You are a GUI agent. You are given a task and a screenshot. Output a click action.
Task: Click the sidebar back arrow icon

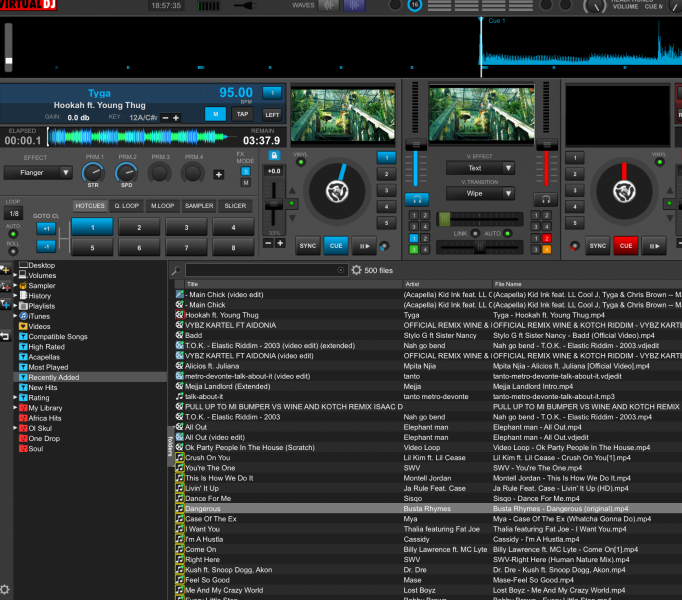5,336
